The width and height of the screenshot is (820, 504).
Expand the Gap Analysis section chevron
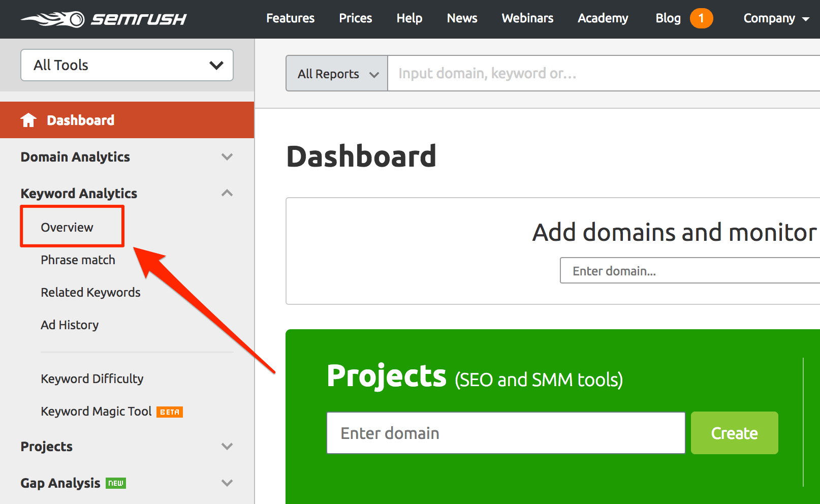click(227, 483)
